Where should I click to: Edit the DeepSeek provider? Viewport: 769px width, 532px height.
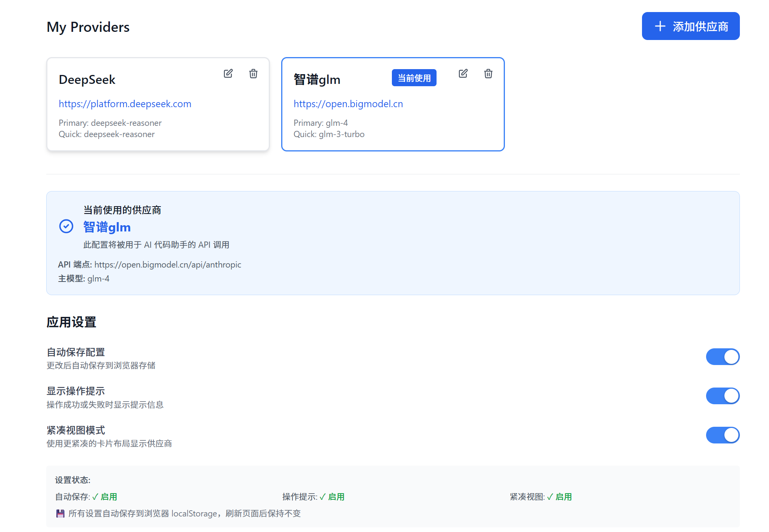point(228,73)
